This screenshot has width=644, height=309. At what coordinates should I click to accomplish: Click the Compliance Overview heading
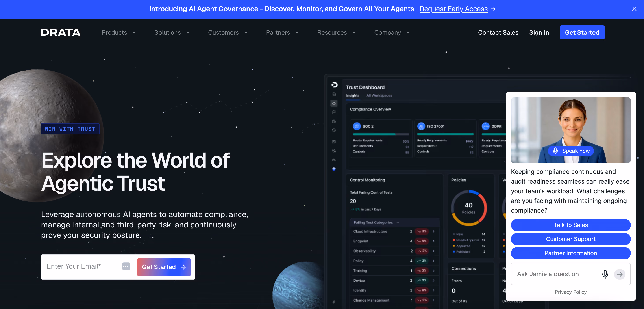(x=370, y=109)
